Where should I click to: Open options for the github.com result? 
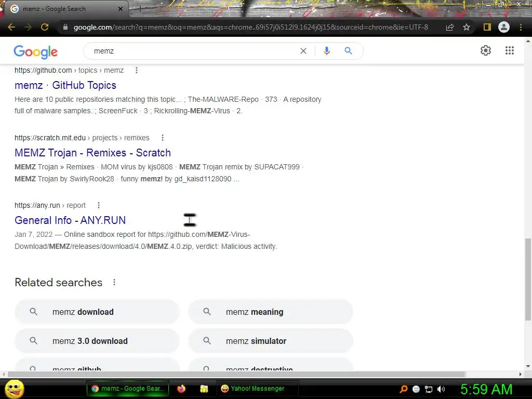(137, 70)
